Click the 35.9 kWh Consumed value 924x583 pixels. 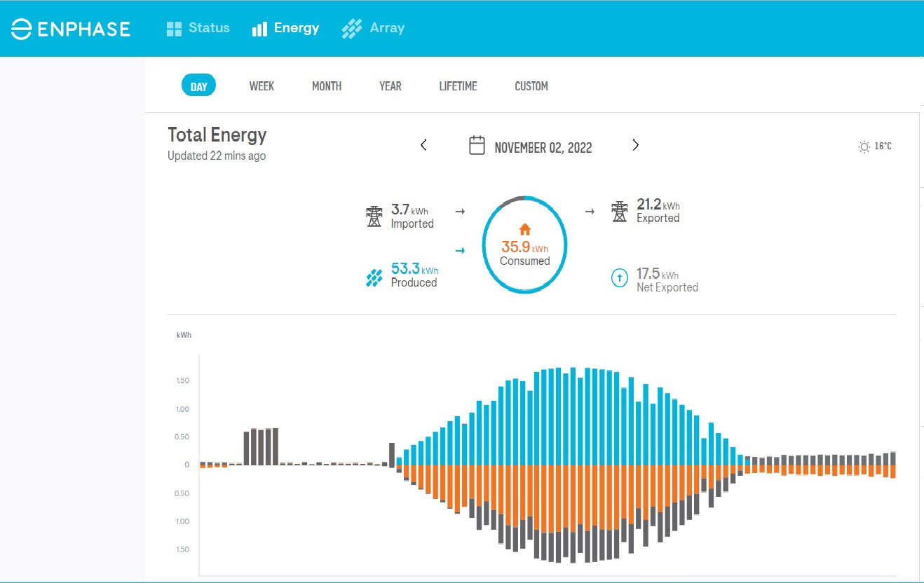click(x=525, y=247)
